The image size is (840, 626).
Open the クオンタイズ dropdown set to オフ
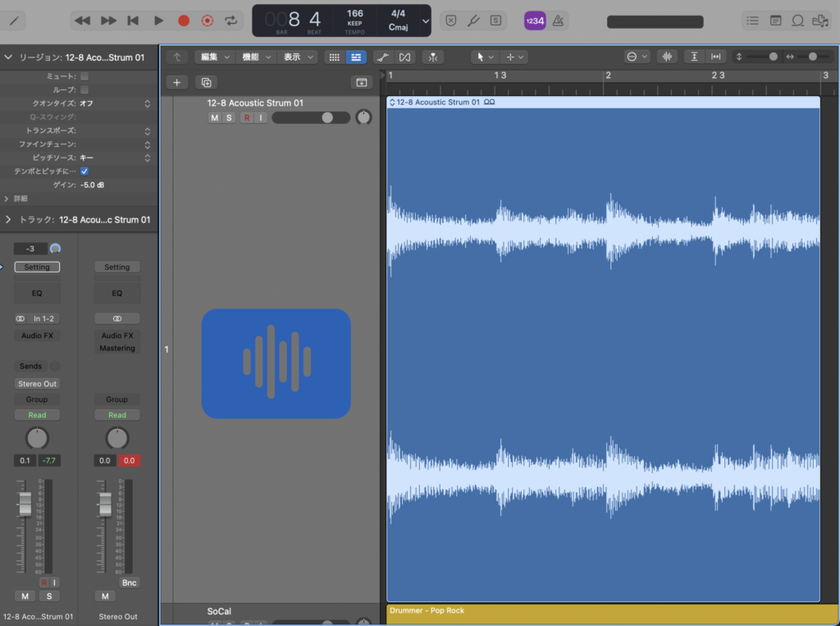[115, 103]
